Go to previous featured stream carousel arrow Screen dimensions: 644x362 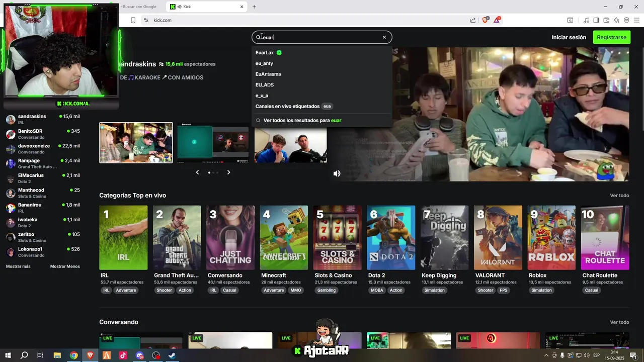pos(197,172)
